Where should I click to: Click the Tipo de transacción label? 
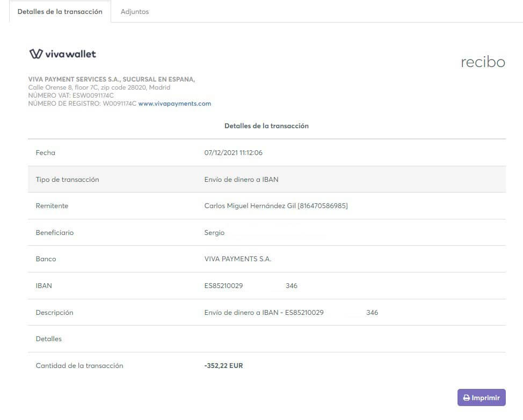(x=67, y=180)
